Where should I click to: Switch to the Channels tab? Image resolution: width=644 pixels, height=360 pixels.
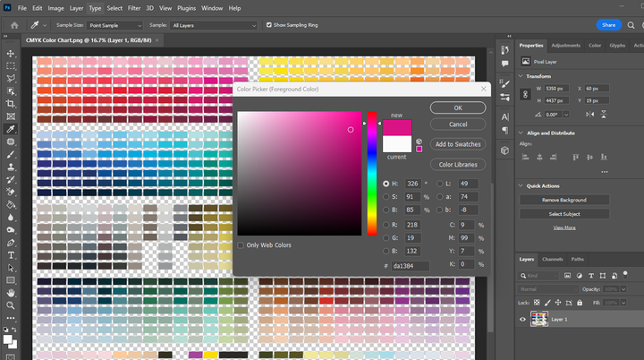pos(553,259)
